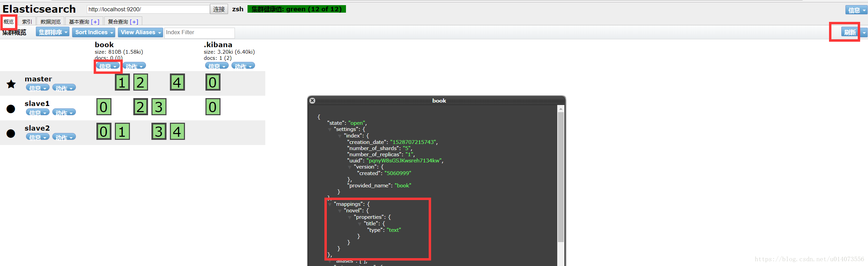Collapse the "properties" JSON node

pos(350,217)
